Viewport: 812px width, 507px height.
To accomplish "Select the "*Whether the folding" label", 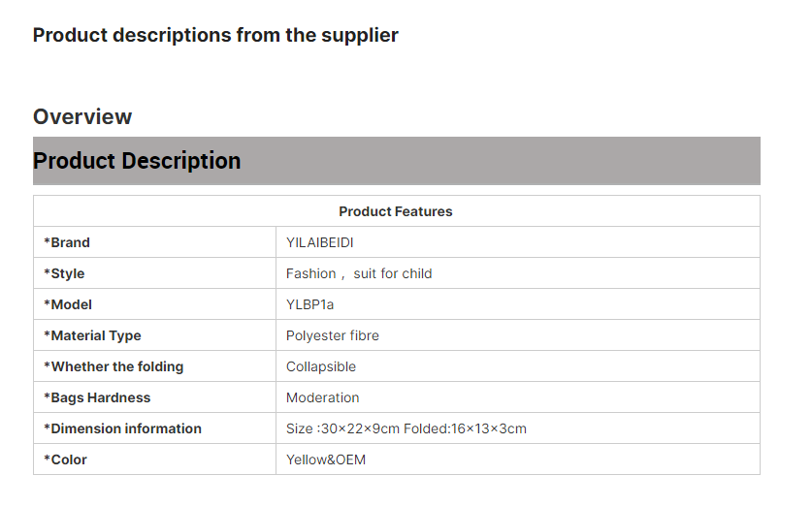I will click(114, 366).
